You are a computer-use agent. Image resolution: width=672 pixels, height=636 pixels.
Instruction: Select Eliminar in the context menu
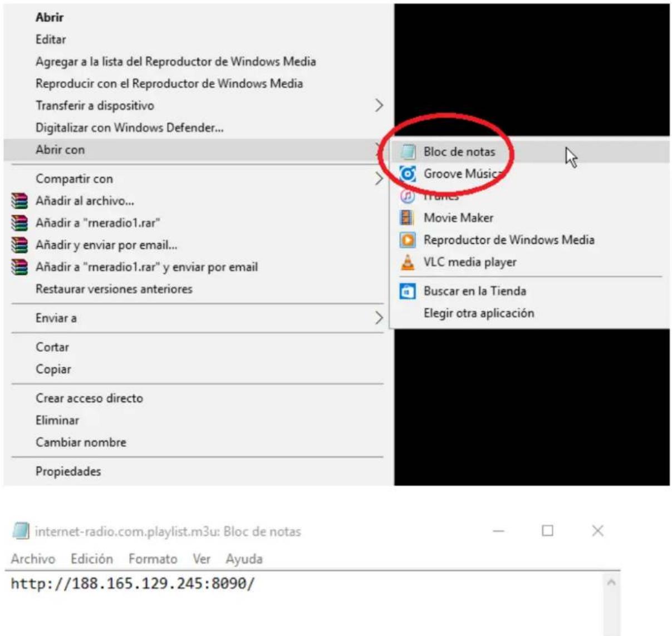tap(57, 420)
